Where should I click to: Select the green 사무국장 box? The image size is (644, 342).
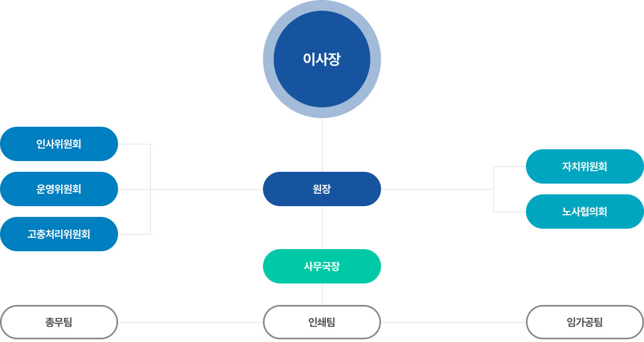322,266
